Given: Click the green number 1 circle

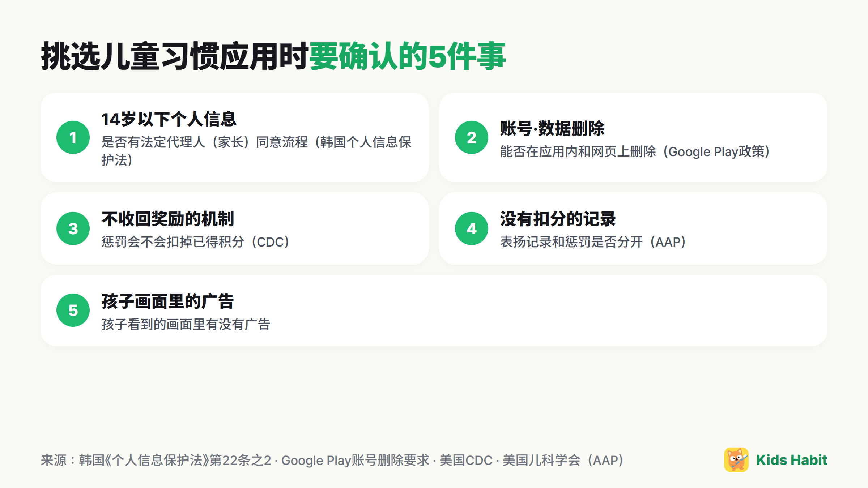Looking at the screenshot, I should pos(73,137).
